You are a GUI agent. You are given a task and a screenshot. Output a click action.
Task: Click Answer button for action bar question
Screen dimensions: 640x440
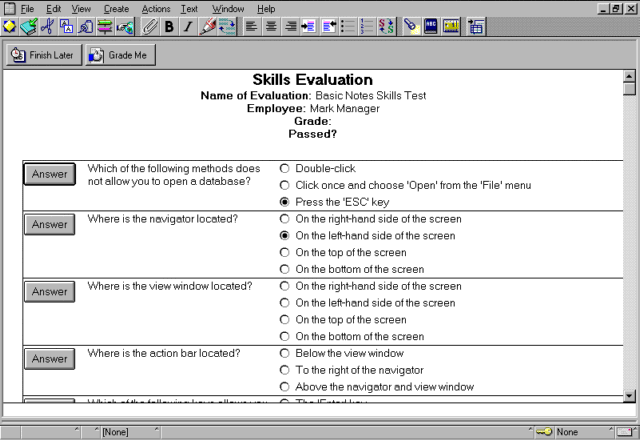49,359
